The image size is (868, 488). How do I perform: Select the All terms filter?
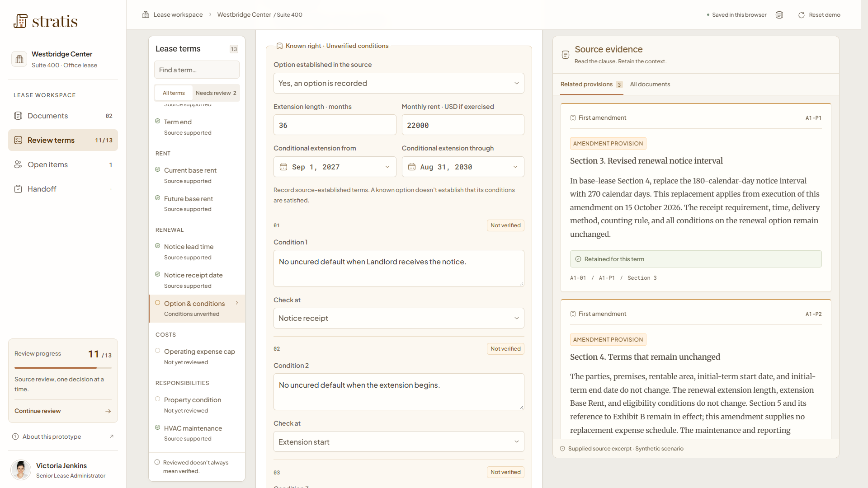(174, 93)
